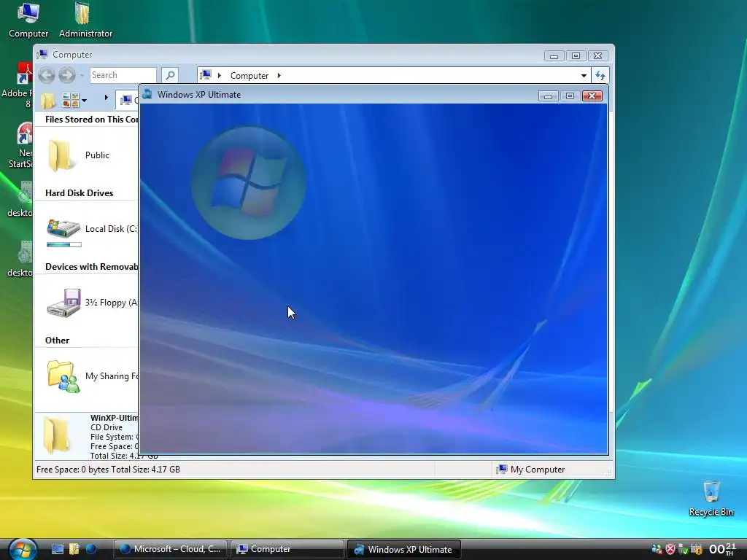Close the Computer window
This screenshot has height=560, width=747.
click(598, 56)
